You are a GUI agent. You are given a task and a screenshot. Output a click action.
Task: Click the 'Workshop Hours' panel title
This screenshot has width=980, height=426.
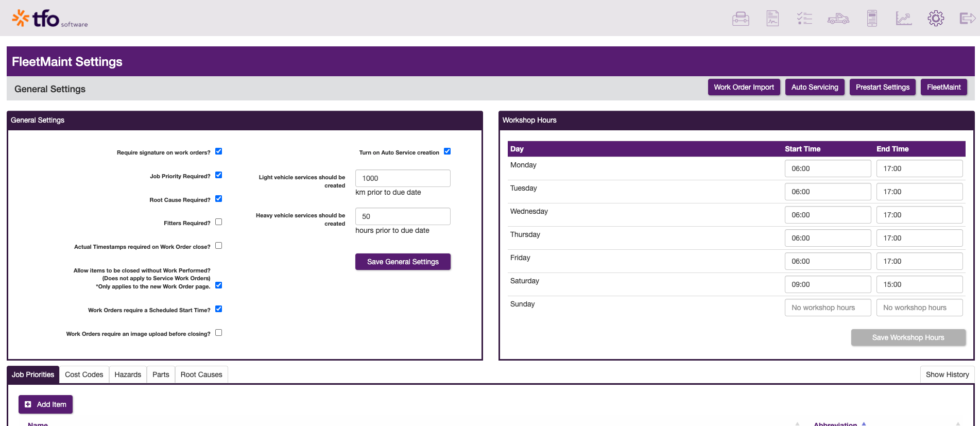click(x=529, y=120)
